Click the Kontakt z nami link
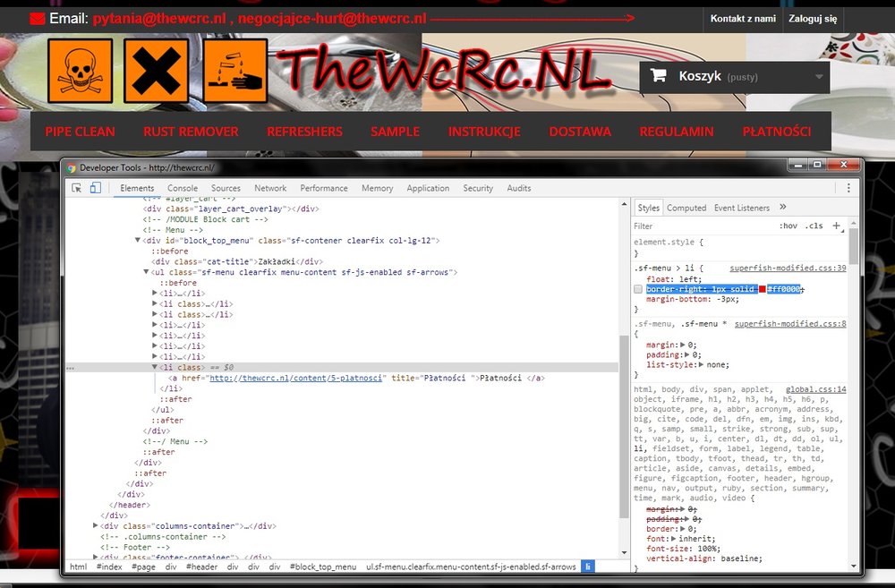 coord(743,18)
